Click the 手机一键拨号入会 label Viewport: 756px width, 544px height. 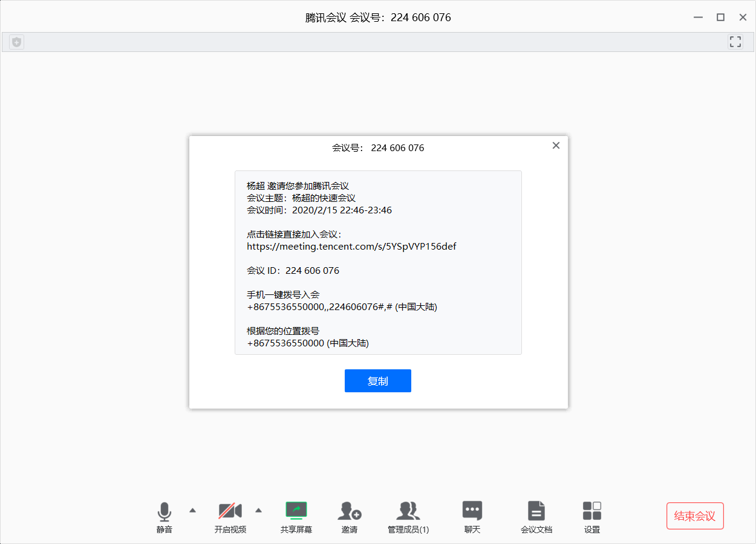(x=283, y=294)
